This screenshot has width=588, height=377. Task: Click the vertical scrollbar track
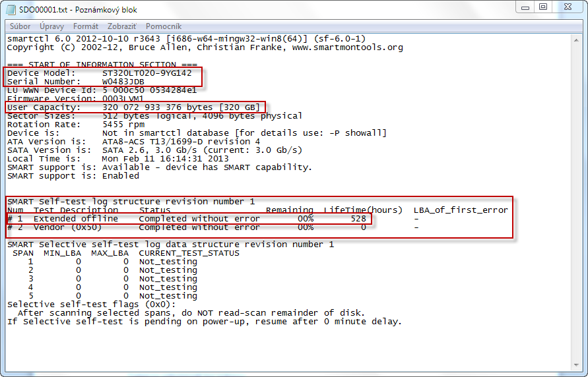click(x=576, y=202)
